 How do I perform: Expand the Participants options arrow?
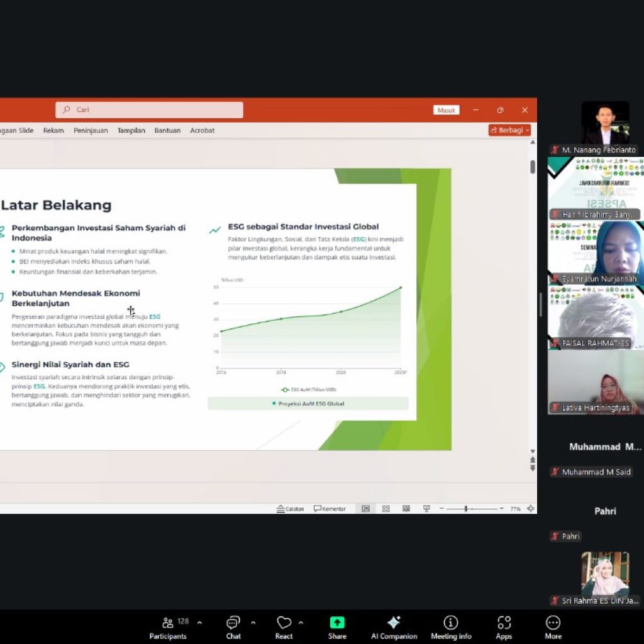point(199,623)
